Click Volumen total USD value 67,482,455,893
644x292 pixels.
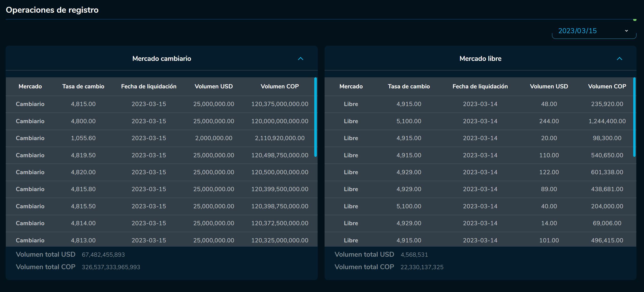[103, 255]
